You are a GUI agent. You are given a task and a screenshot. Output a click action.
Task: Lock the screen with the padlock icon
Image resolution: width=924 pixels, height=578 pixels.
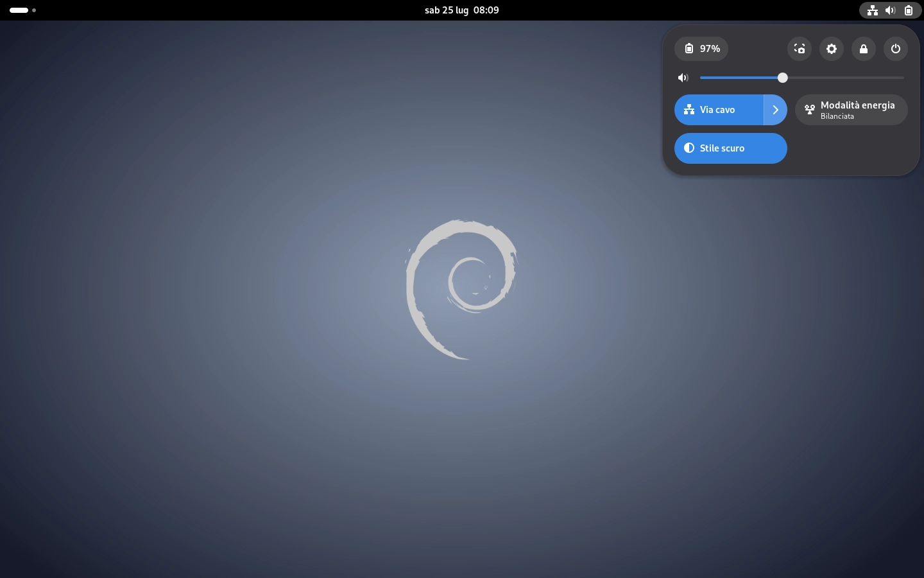(x=864, y=49)
